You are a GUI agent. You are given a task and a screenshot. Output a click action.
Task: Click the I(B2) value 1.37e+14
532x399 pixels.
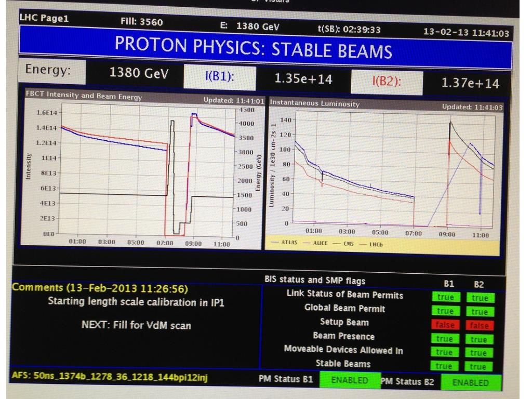point(470,83)
